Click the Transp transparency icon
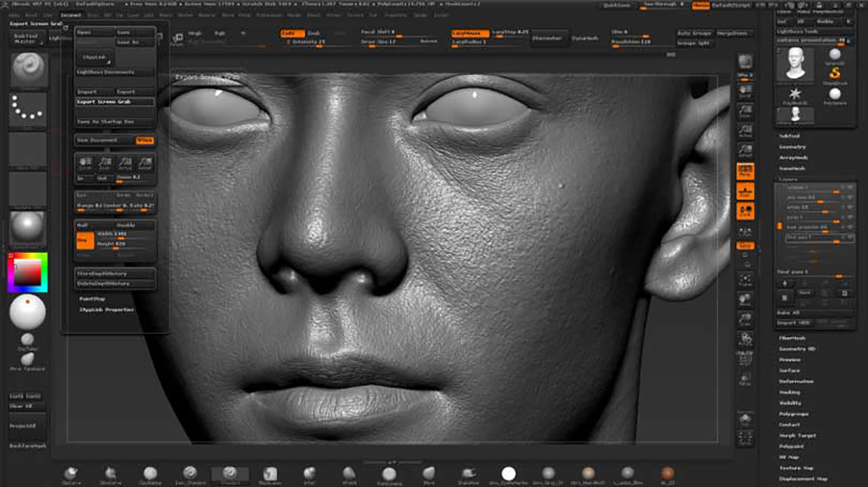Image resolution: width=868 pixels, height=487 pixels. coord(745,380)
